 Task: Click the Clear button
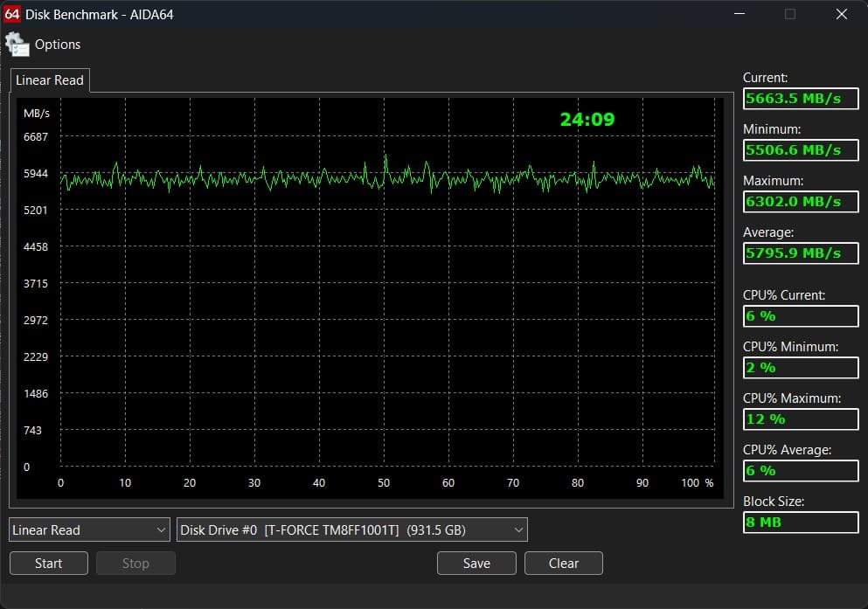click(x=564, y=563)
